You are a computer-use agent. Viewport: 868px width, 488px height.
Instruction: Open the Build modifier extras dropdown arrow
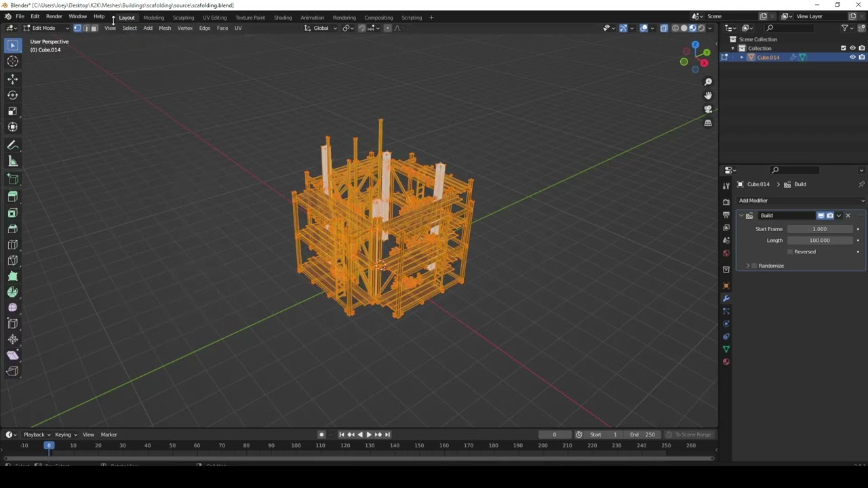tap(839, 216)
